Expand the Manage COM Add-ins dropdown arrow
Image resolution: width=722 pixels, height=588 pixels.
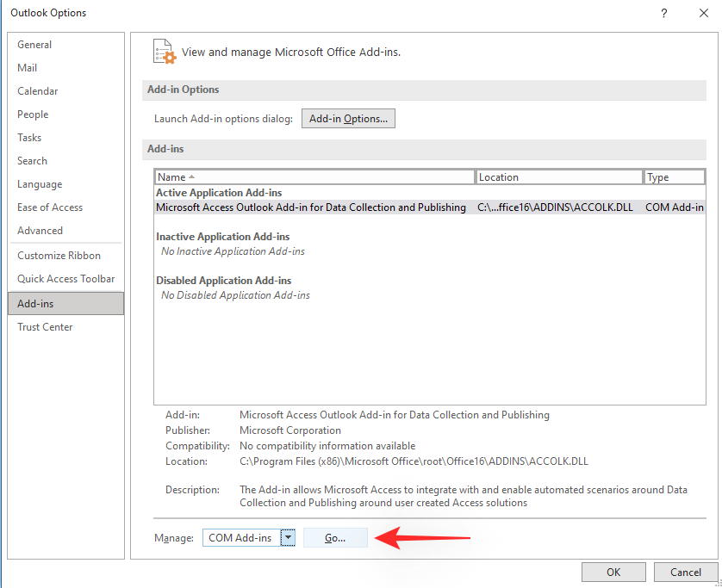pos(289,538)
